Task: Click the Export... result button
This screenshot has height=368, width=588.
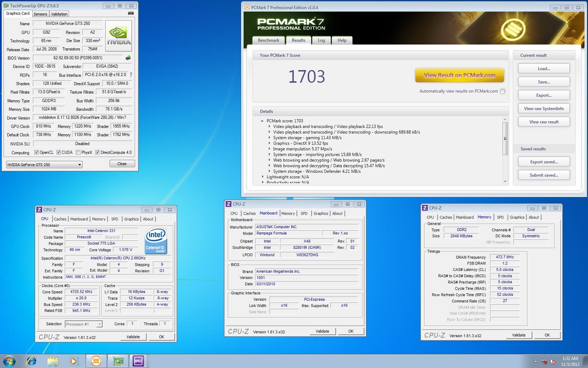Action: point(544,95)
